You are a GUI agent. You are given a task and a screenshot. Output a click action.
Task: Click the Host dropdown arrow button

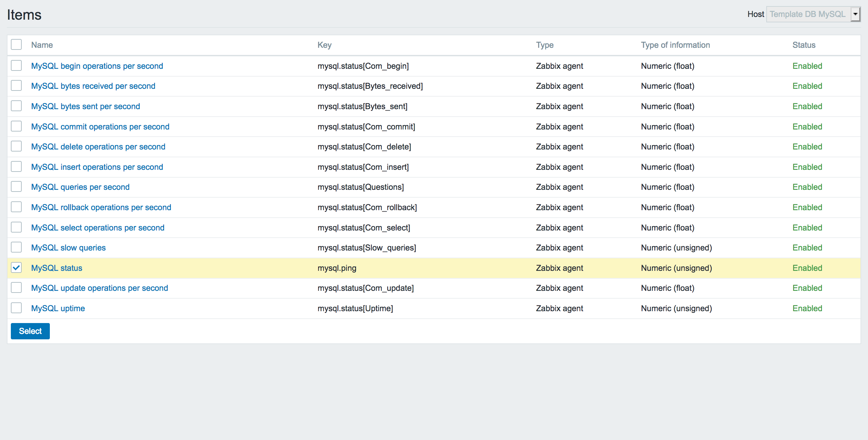pyautogui.click(x=855, y=14)
